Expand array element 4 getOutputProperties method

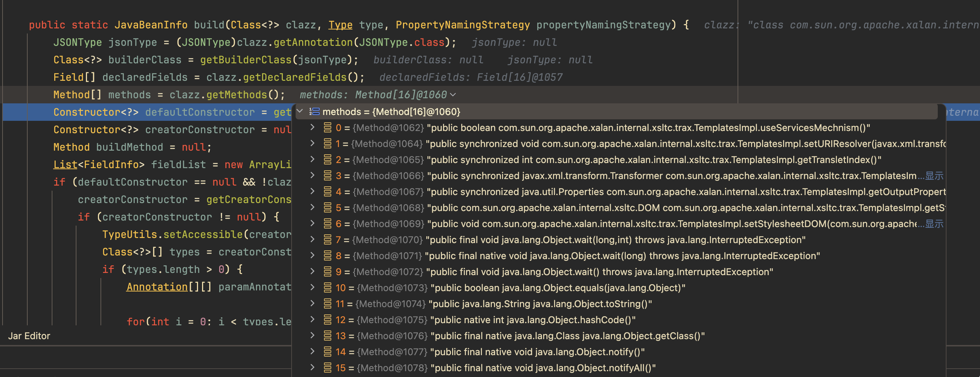click(312, 191)
